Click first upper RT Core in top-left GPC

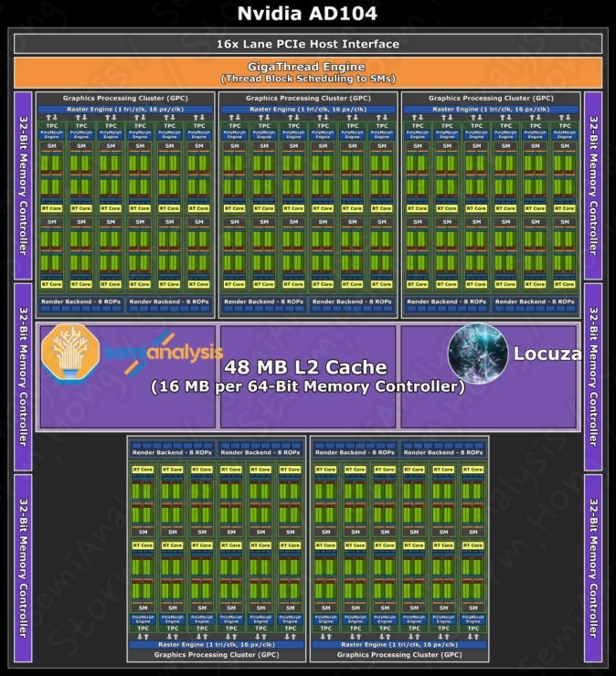coord(52,208)
